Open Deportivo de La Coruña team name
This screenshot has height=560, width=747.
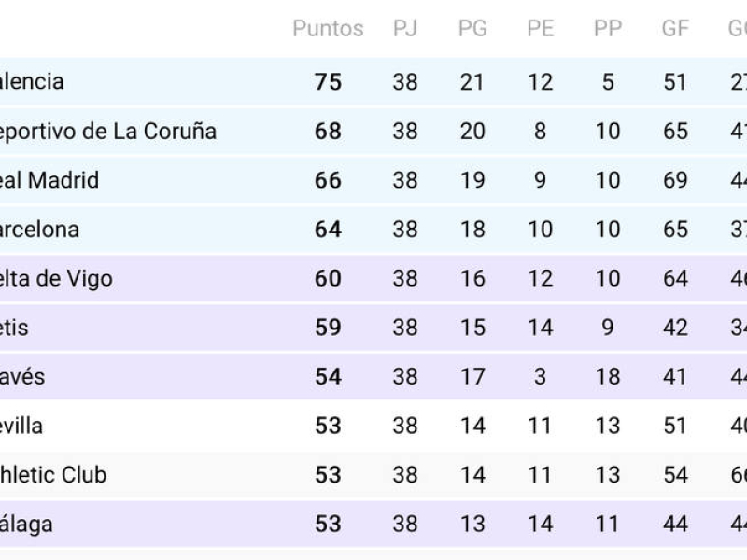(x=107, y=132)
